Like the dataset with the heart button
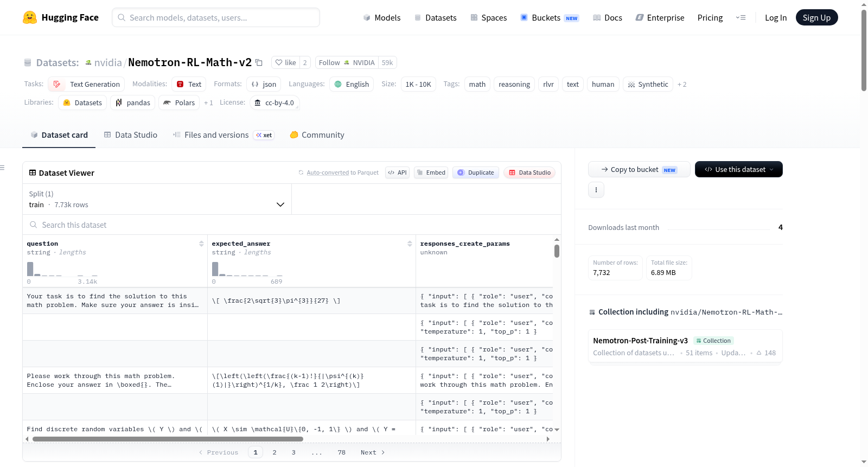 (x=285, y=62)
